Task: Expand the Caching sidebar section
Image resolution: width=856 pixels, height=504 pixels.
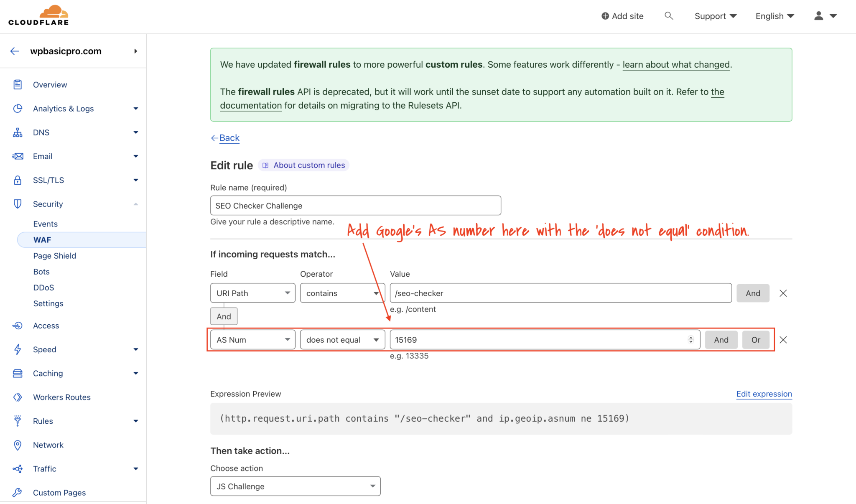Action: pos(135,373)
